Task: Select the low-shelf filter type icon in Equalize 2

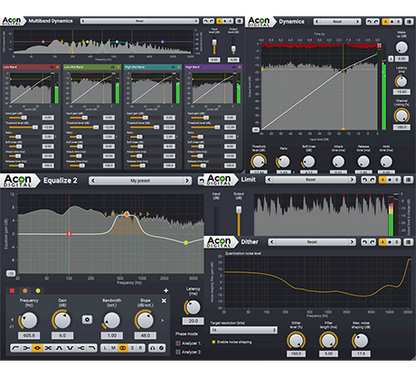Action: pyautogui.click(x=27, y=348)
